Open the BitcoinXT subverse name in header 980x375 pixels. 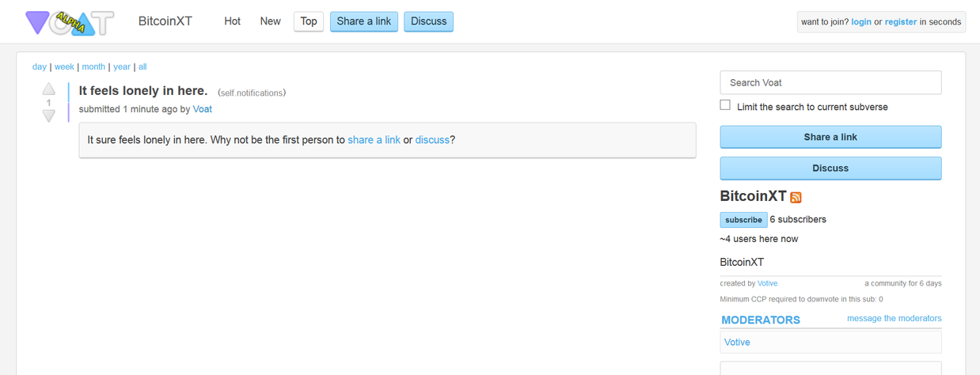[165, 21]
